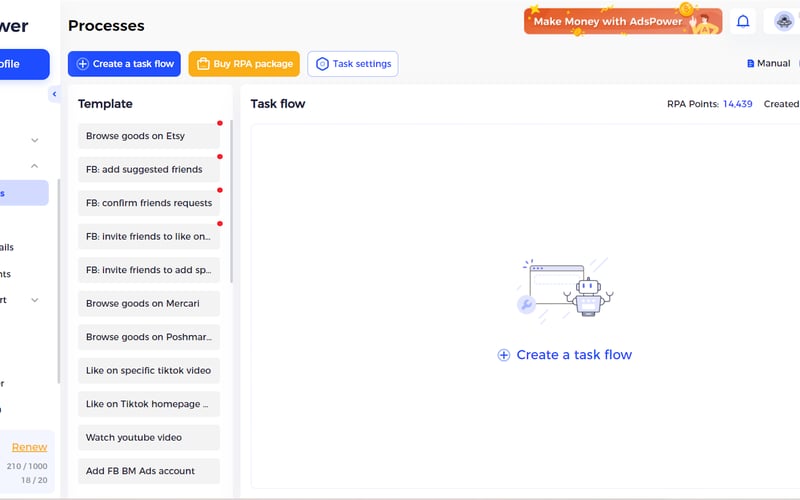Click the Renew link in sidebar

[x=30, y=447]
